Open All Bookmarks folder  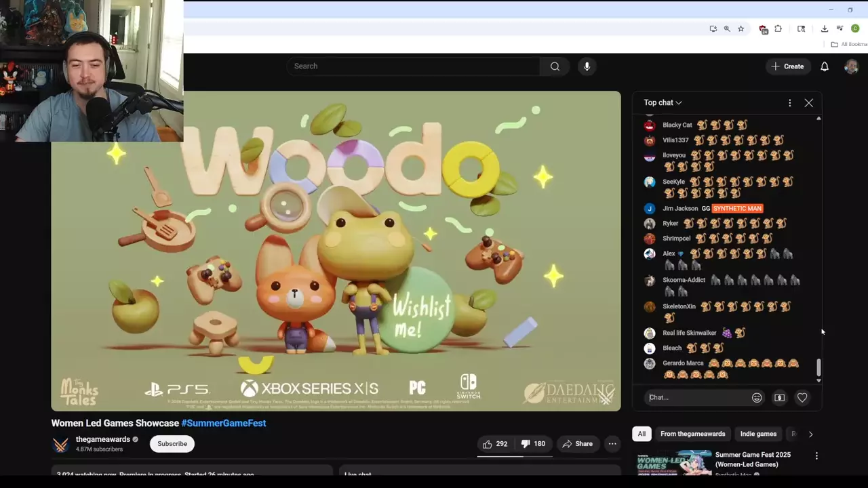coord(849,44)
